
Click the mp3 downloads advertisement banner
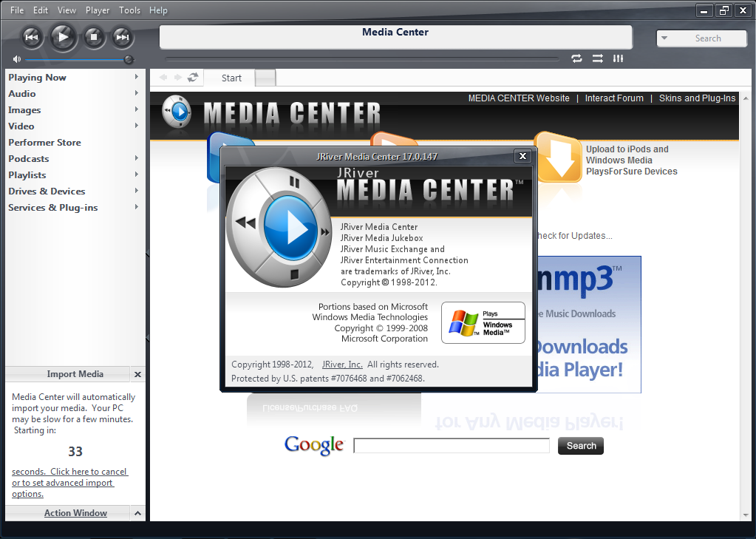[589, 325]
